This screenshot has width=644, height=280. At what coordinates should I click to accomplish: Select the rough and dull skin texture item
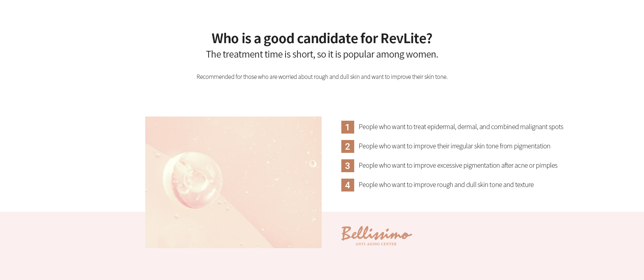[x=446, y=185]
